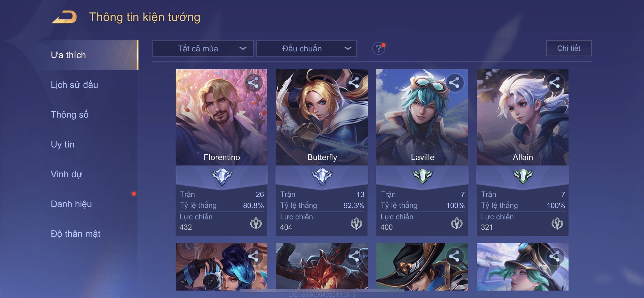Select the Allain hero portrait
Screen dimensions: 644x298
523,117
